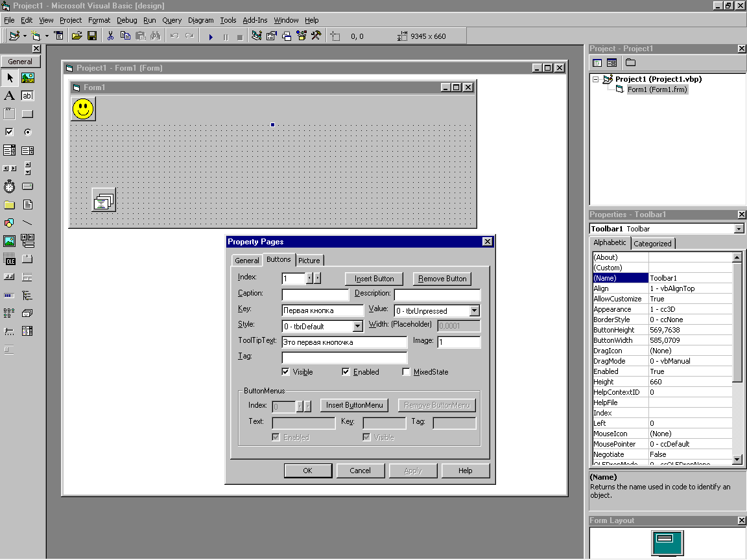Viewport: 747px width, 560px height.
Task: Click the Properties scrollbar down arrow
Action: 737,460
